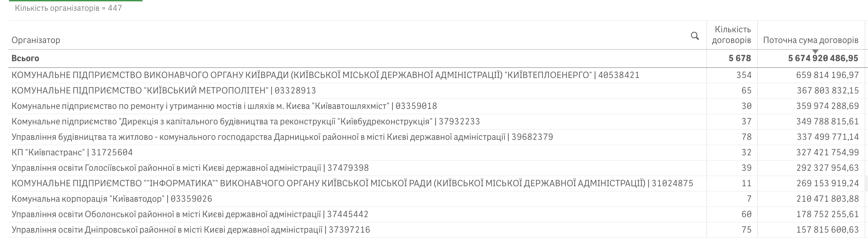
Task: Select the Київтеплоенерго row
Action: point(325,75)
